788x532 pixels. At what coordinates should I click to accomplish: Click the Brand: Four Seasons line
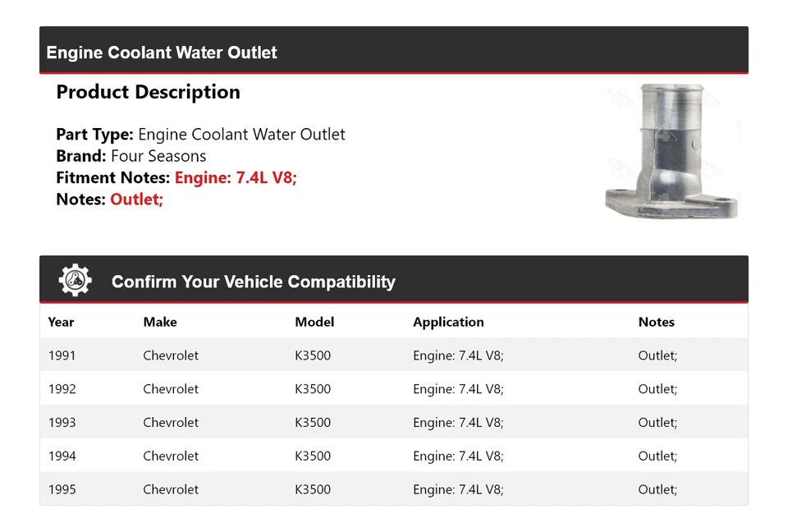pyautogui.click(x=131, y=156)
